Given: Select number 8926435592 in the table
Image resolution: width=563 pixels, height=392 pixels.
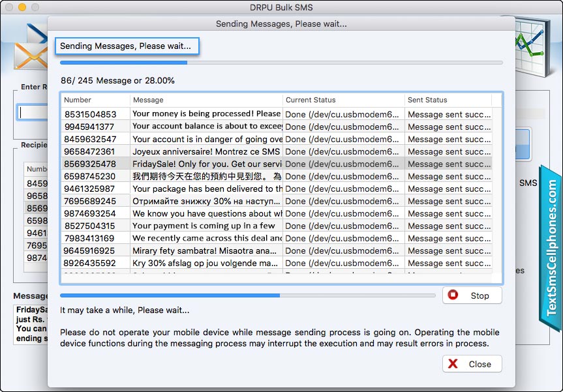Looking at the screenshot, I should [x=89, y=263].
